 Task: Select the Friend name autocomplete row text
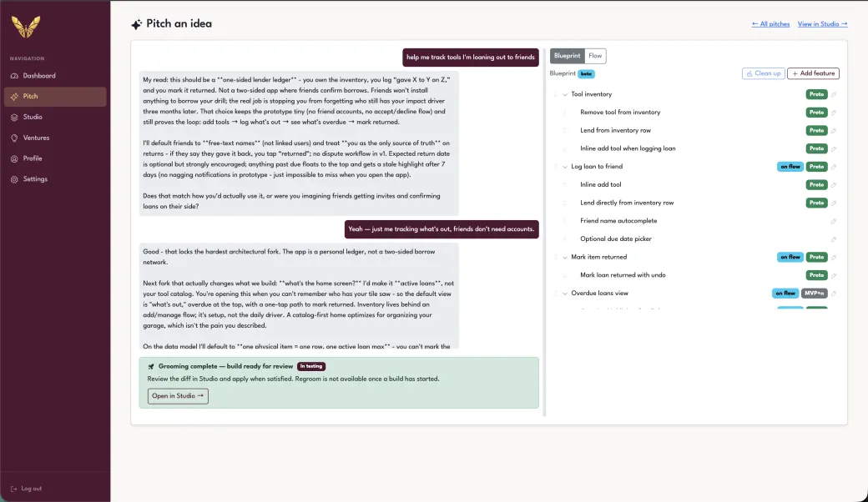coord(618,221)
